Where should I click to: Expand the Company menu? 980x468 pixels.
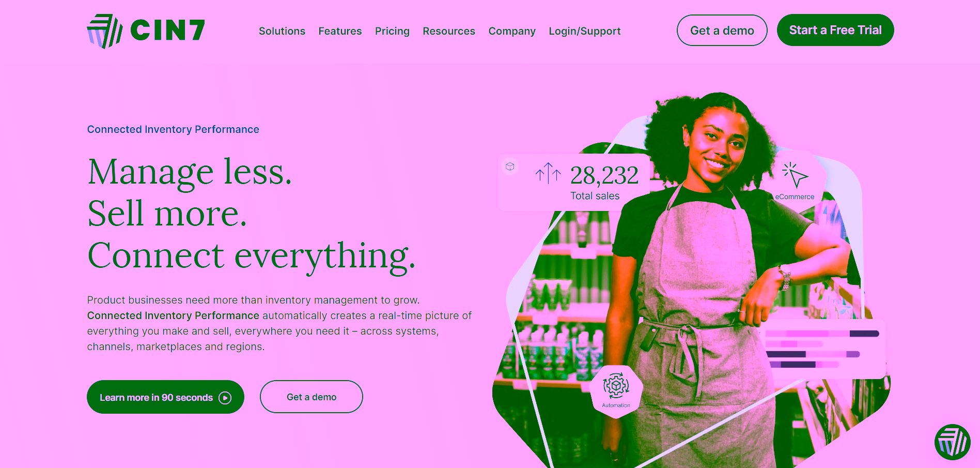click(512, 31)
